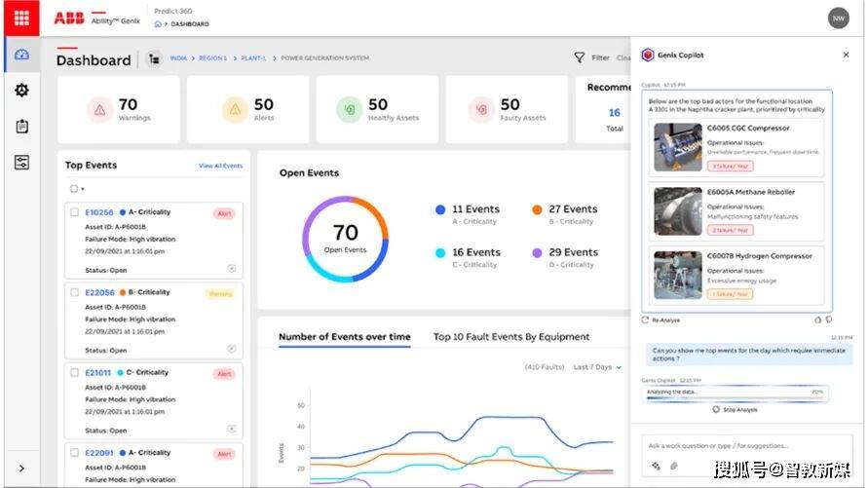Expand the sidebar with bottom chevron
Image resolution: width=868 pixels, height=488 pixels.
(x=21, y=469)
